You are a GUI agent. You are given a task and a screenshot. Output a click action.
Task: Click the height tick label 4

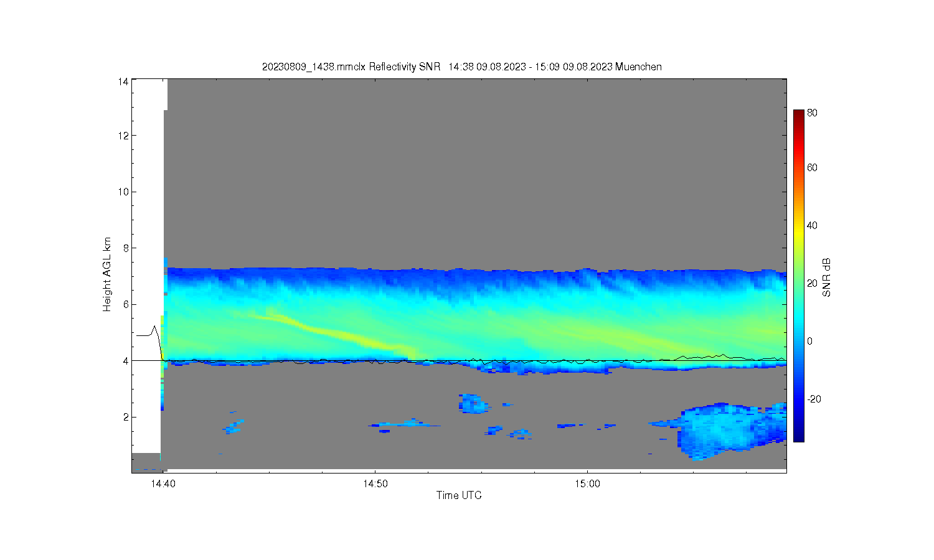[126, 361]
